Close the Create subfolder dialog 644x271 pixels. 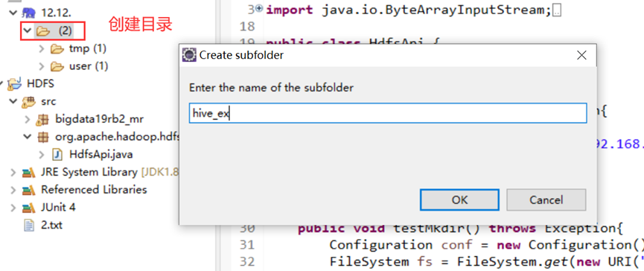[x=581, y=55]
